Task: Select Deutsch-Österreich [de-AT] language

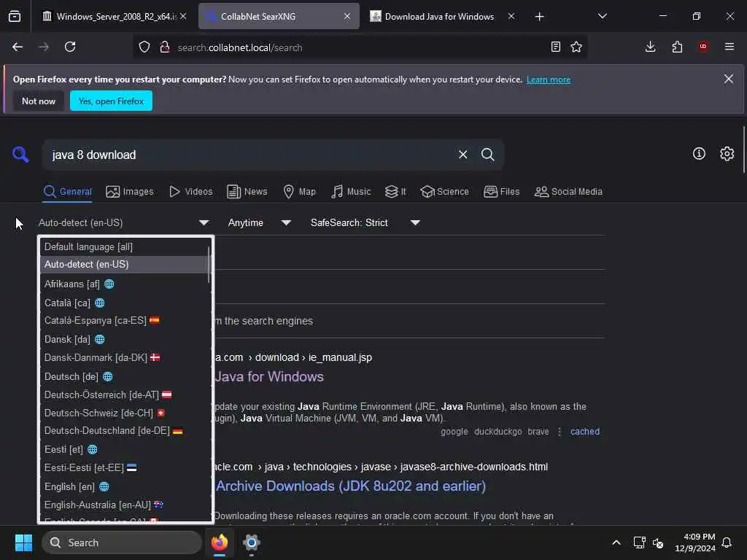Action: pos(124,394)
